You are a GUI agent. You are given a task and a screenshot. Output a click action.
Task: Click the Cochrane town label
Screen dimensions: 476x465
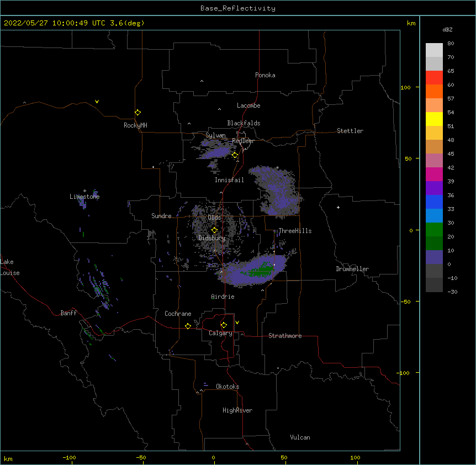click(x=178, y=314)
